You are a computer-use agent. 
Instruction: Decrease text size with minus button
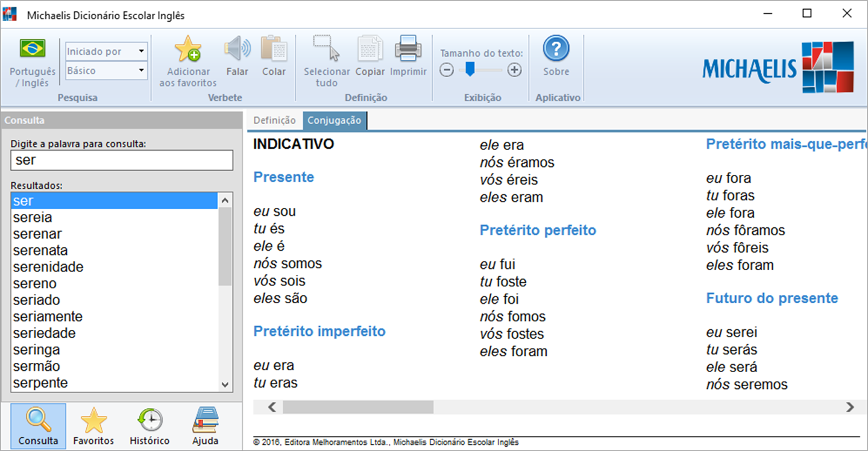point(447,70)
